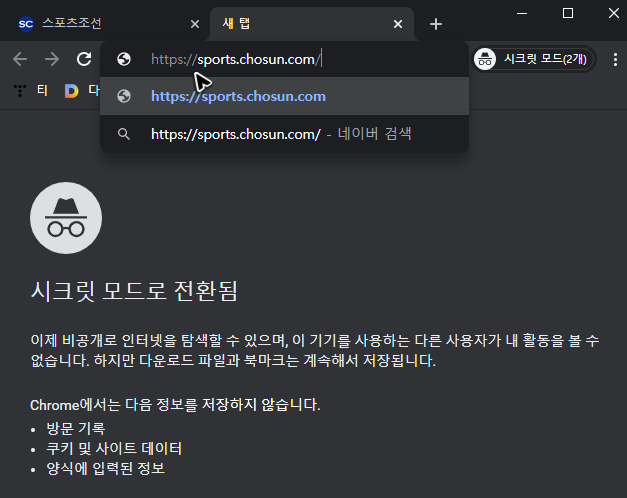The height and width of the screenshot is (498, 627).
Task: Close the 스포츠조선 tab
Action: coord(195,24)
